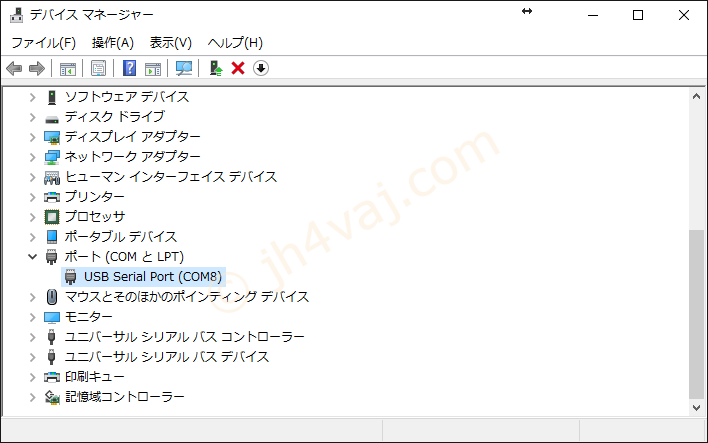
Task: Click the プロセッサ chip icon
Action: click(x=52, y=217)
